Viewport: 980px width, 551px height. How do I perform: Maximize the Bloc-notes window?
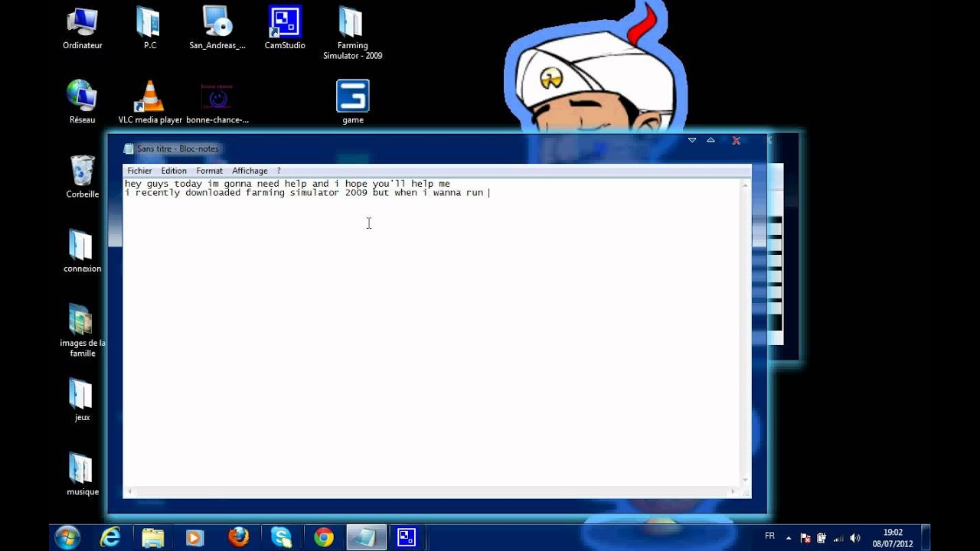pos(710,140)
